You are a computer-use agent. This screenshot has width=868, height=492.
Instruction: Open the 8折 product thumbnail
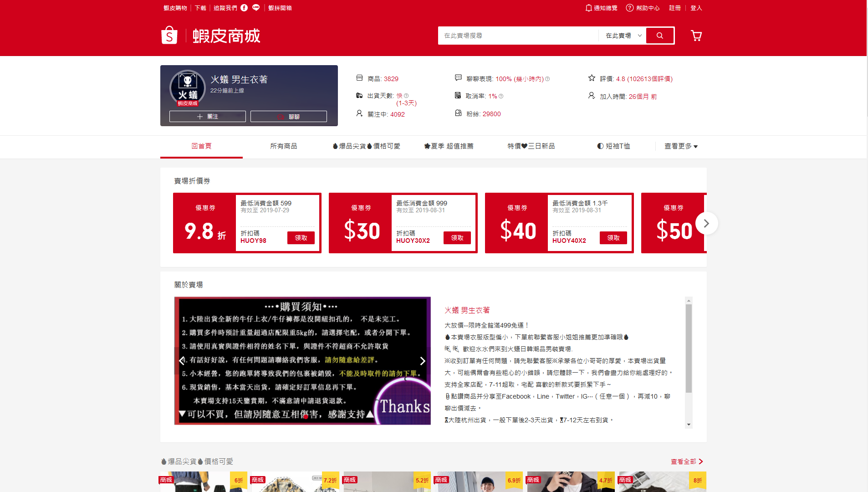tap(663, 482)
